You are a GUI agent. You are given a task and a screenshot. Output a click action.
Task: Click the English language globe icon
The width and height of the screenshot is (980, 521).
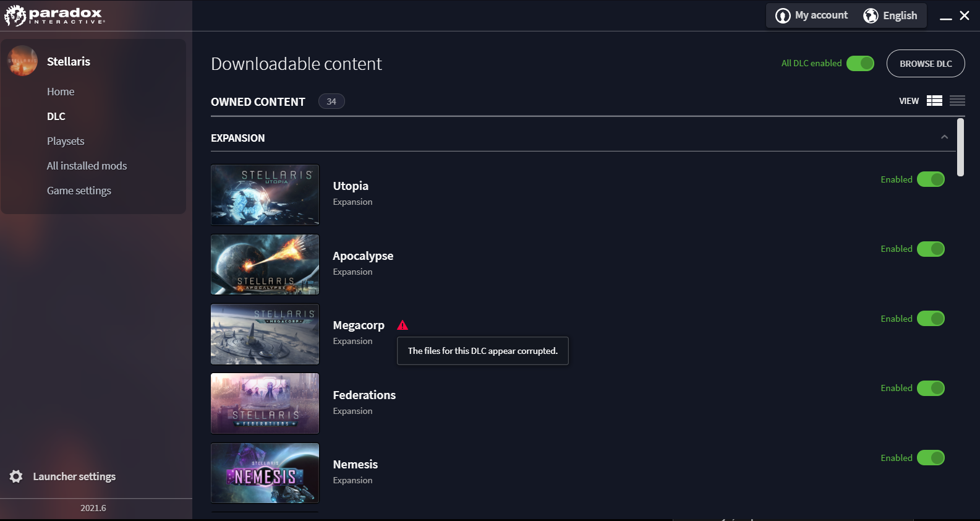click(x=871, y=15)
